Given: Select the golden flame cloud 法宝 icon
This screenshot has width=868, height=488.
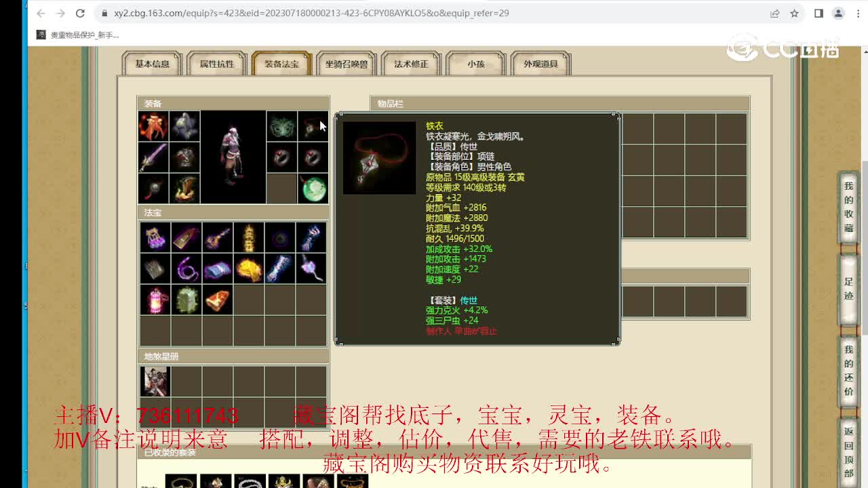Looking at the screenshot, I should click(249, 268).
